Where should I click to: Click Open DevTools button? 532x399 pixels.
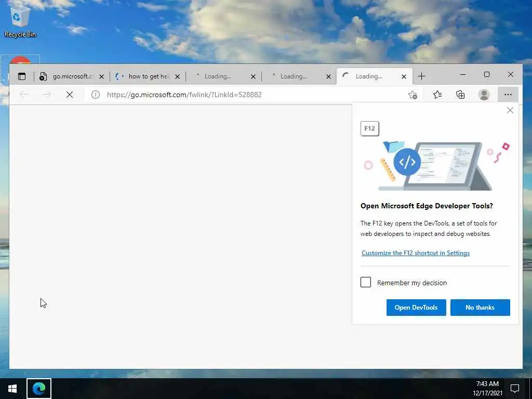point(416,308)
